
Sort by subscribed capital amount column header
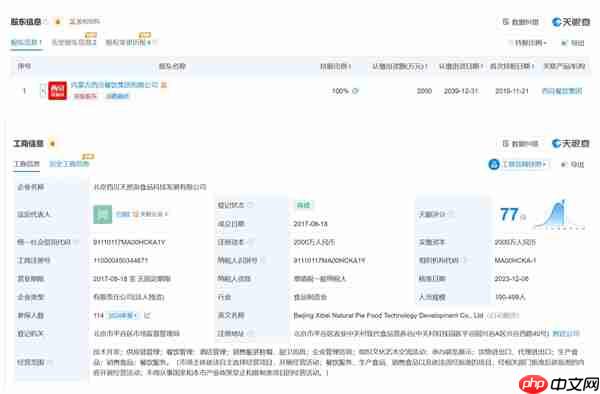399,67
